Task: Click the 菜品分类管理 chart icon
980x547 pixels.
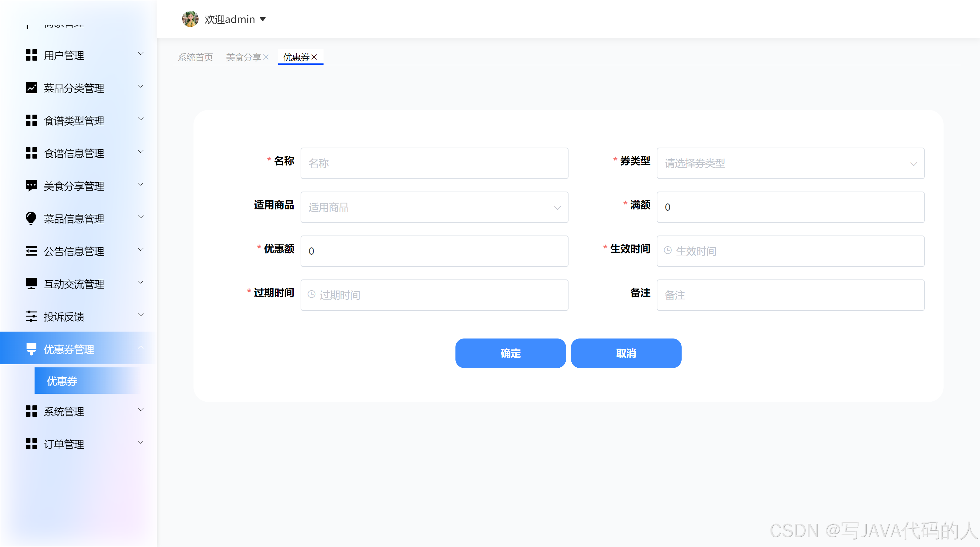Action: pyautogui.click(x=31, y=88)
